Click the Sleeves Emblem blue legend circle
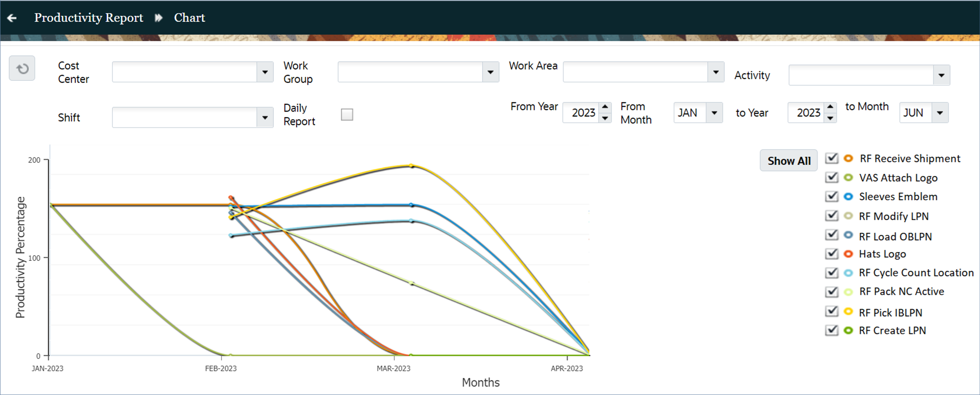The width and height of the screenshot is (980, 395). [848, 196]
